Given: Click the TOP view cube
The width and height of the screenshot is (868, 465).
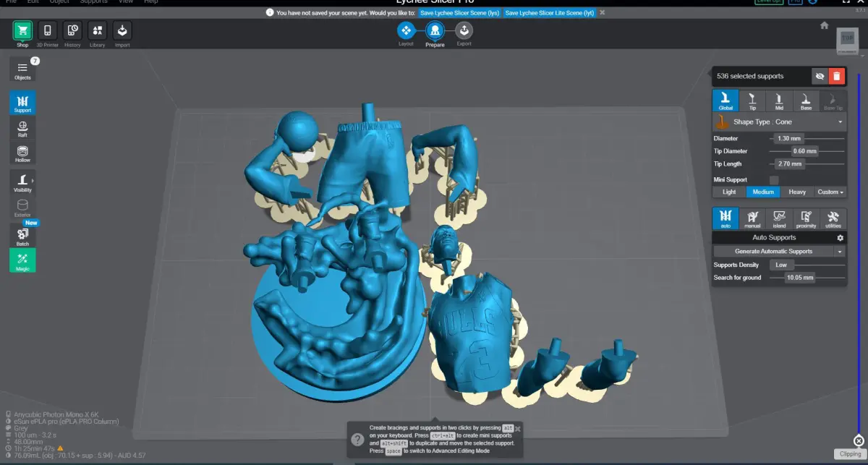Looking at the screenshot, I should tap(847, 40).
